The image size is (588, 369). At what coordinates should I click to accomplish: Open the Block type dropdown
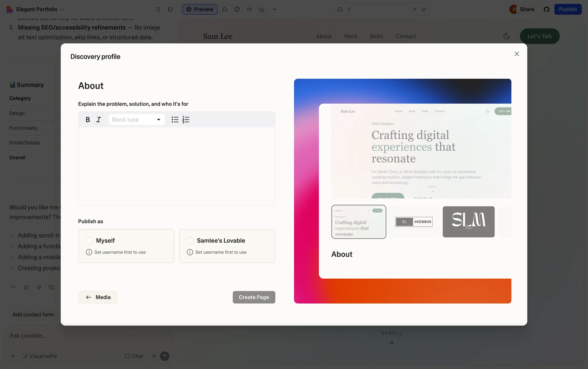[137, 120]
